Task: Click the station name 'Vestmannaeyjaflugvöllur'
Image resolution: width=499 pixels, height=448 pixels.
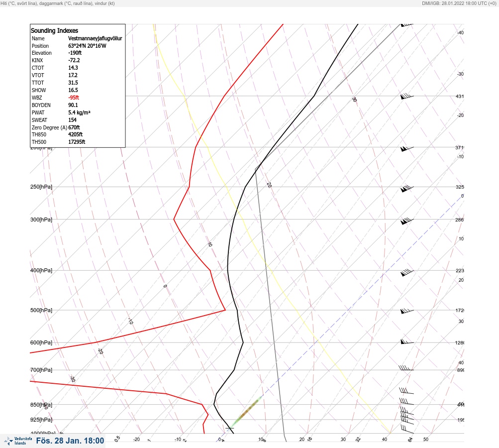Action: [95, 38]
